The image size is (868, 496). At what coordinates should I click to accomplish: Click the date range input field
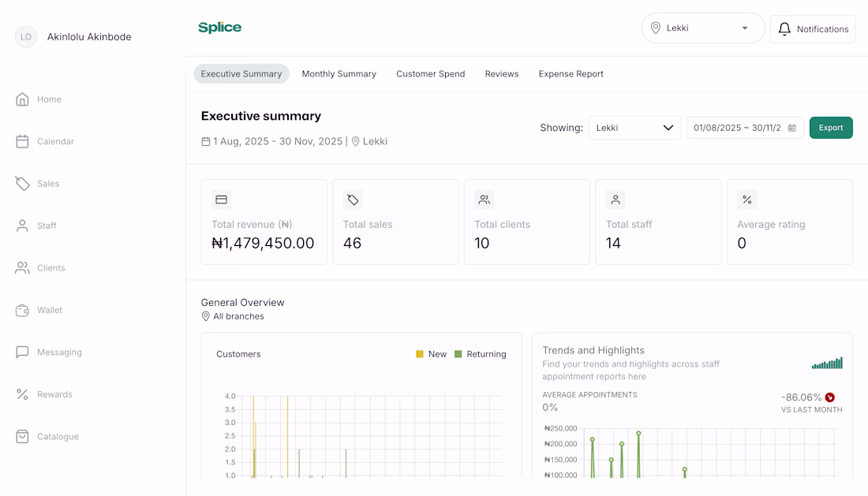tap(737, 128)
